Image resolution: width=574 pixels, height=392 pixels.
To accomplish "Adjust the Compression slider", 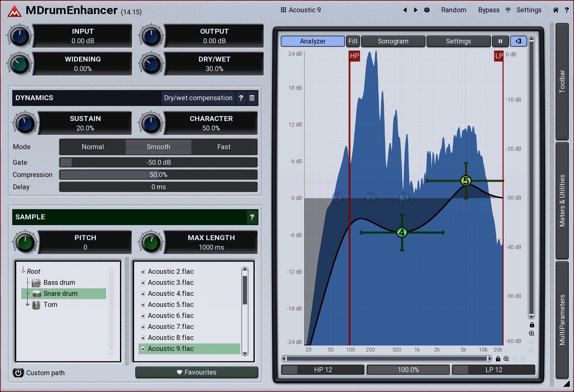I will click(x=158, y=175).
